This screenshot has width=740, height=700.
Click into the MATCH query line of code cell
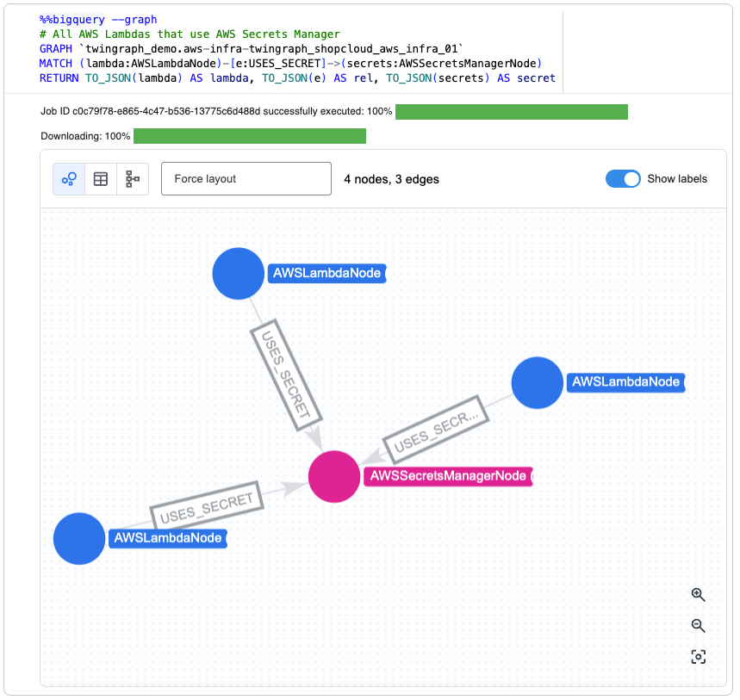[289, 63]
